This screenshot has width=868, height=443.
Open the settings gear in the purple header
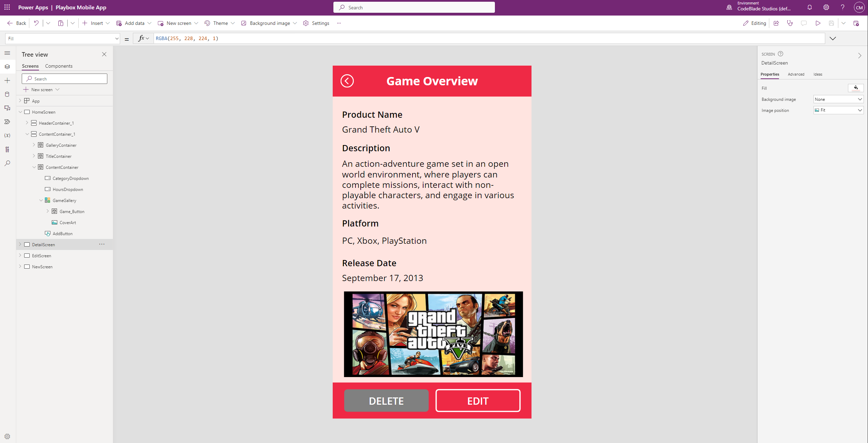[x=826, y=7]
